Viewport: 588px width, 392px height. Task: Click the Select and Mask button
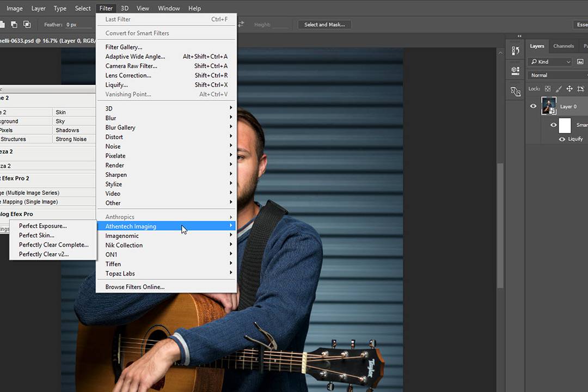[324, 24]
